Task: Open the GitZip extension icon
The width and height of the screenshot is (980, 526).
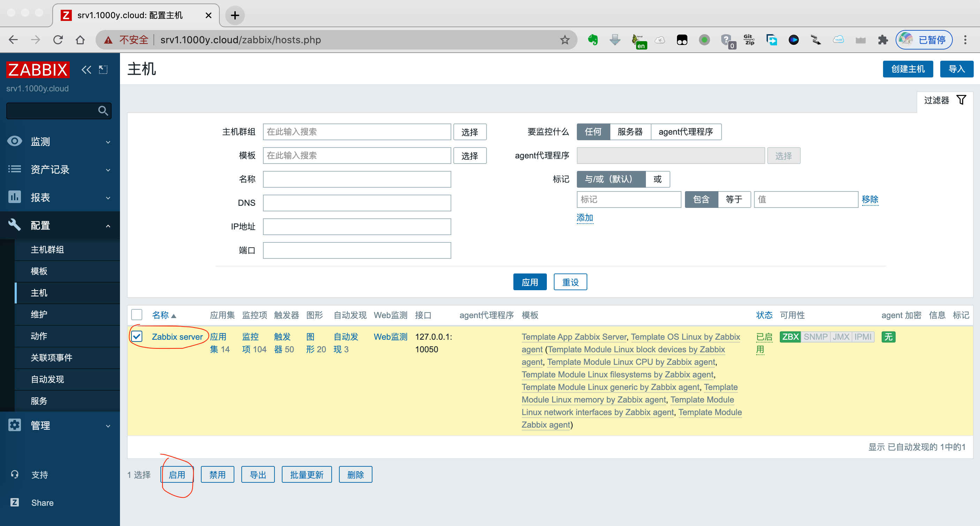Action: [x=749, y=39]
